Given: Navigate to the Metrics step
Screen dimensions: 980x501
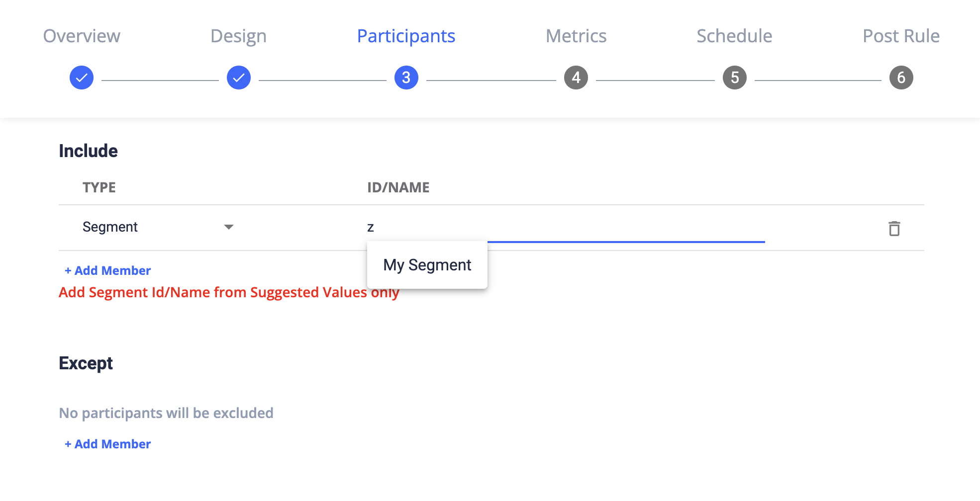Looking at the screenshot, I should pyautogui.click(x=576, y=36).
